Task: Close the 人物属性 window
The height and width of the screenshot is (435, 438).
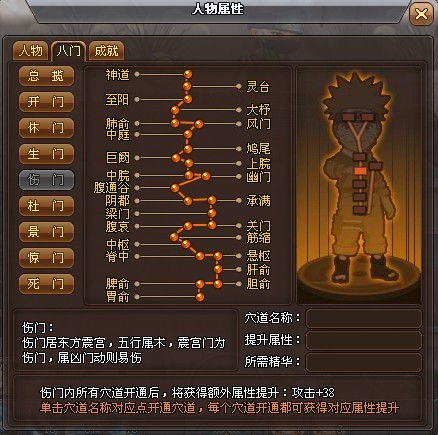Action: [x=421, y=14]
